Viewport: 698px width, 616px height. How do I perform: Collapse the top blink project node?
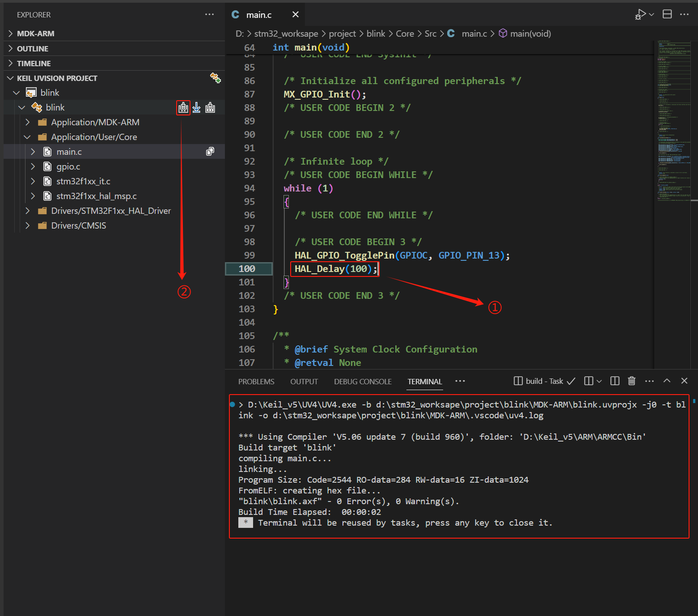(x=17, y=93)
